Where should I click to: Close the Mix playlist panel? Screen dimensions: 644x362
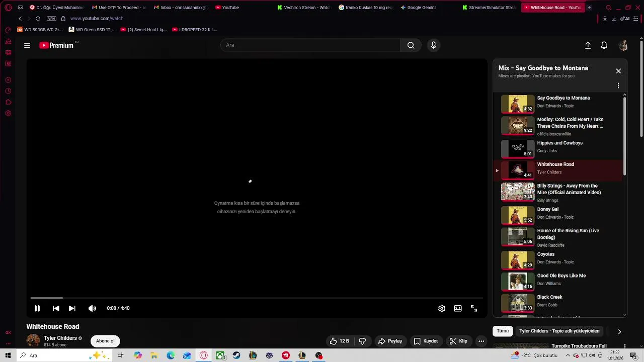618,71
